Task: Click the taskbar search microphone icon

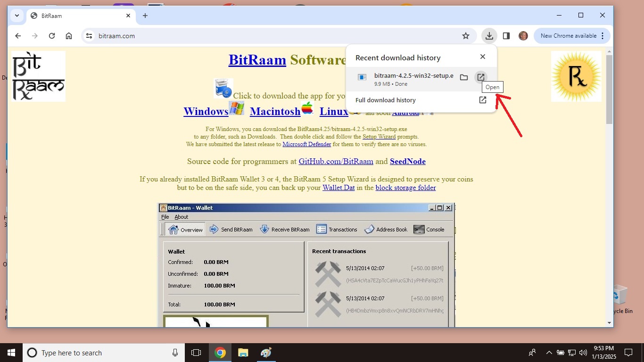Action: [x=175, y=353]
